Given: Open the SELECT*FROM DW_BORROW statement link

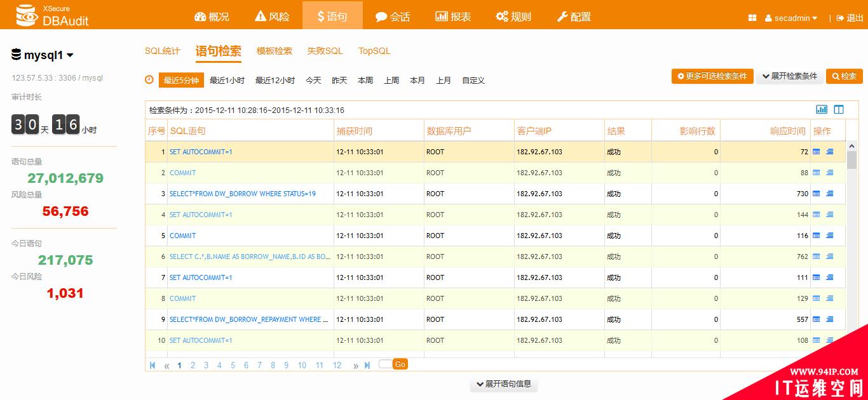Looking at the screenshot, I should click(242, 194).
